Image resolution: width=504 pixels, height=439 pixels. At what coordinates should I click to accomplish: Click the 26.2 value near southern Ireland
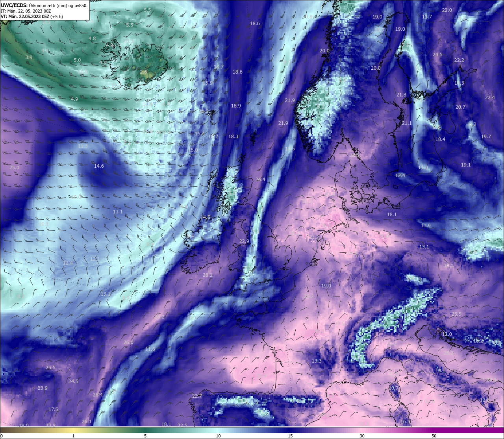208,275
